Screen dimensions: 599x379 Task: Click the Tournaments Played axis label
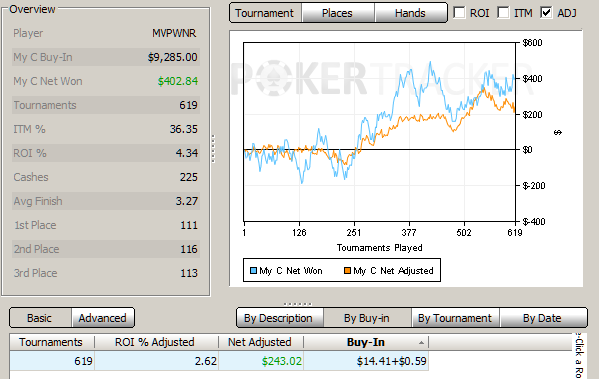tap(380, 248)
